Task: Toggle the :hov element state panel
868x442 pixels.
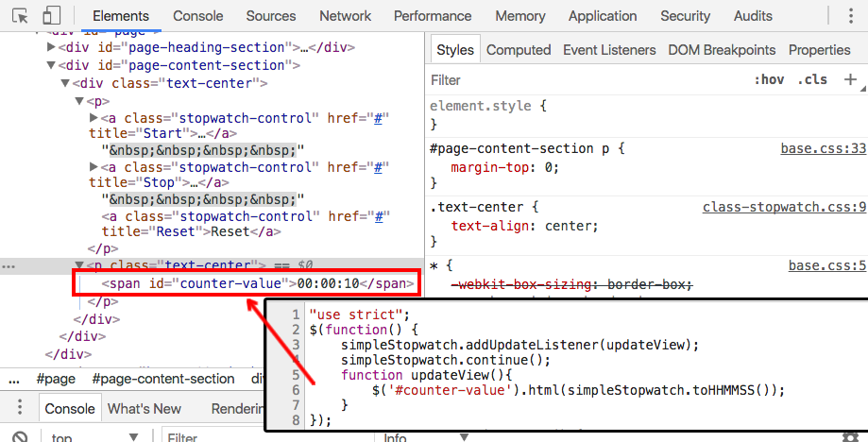Action: point(769,79)
